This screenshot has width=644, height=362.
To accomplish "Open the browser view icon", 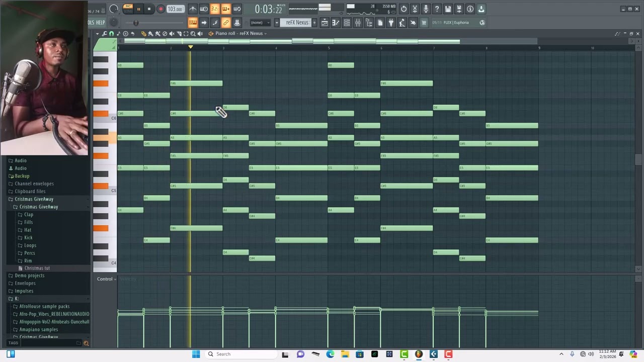I will [369, 23].
